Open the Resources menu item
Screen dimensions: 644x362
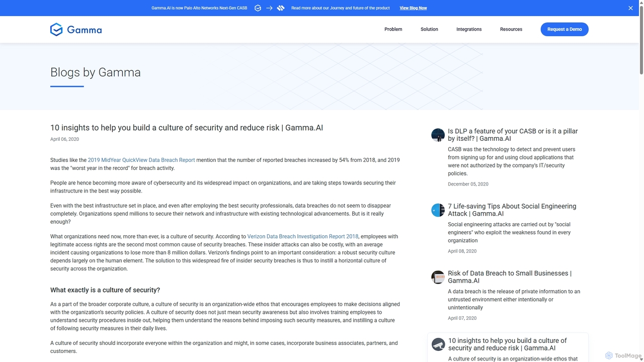pyautogui.click(x=511, y=29)
